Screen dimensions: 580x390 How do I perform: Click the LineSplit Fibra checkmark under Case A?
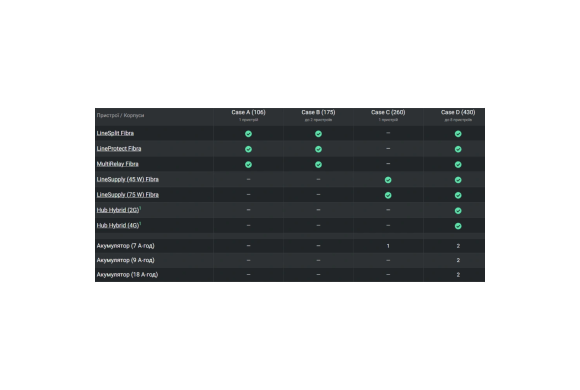tap(248, 134)
